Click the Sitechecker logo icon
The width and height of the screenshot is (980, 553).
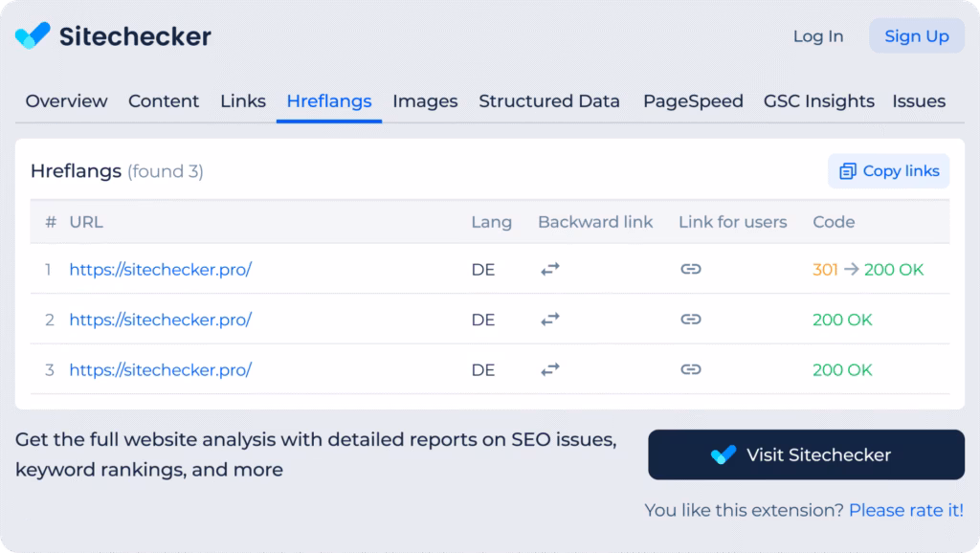[32, 35]
